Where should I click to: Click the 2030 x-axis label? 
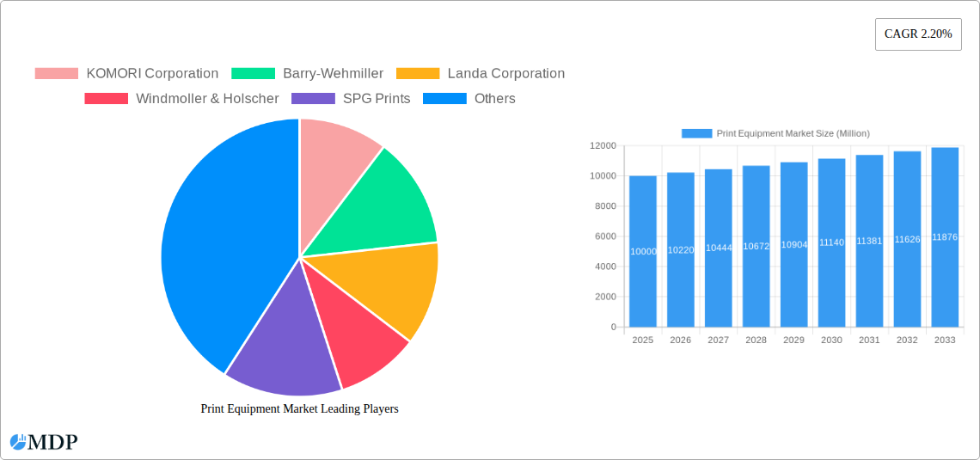point(832,340)
